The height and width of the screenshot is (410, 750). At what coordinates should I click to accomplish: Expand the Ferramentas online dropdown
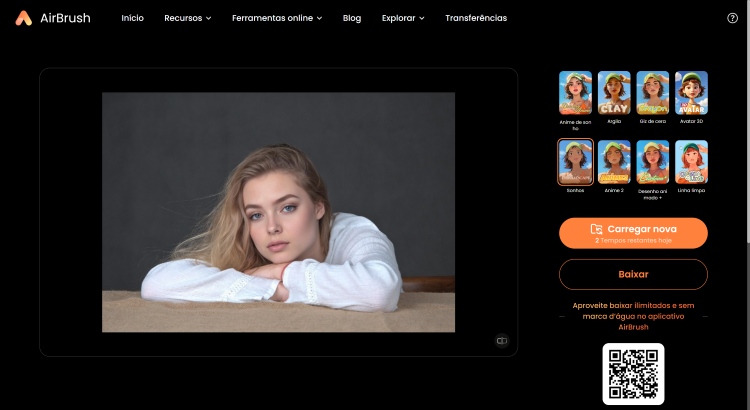[277, 18]
